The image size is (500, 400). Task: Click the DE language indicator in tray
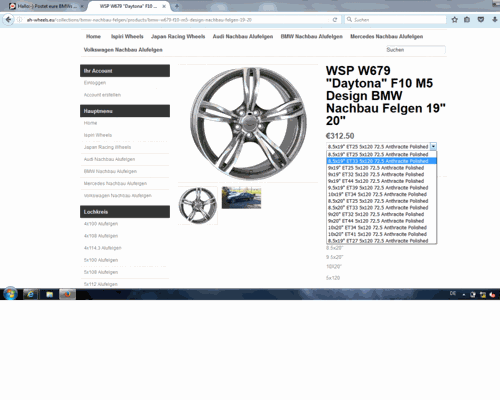453,293
